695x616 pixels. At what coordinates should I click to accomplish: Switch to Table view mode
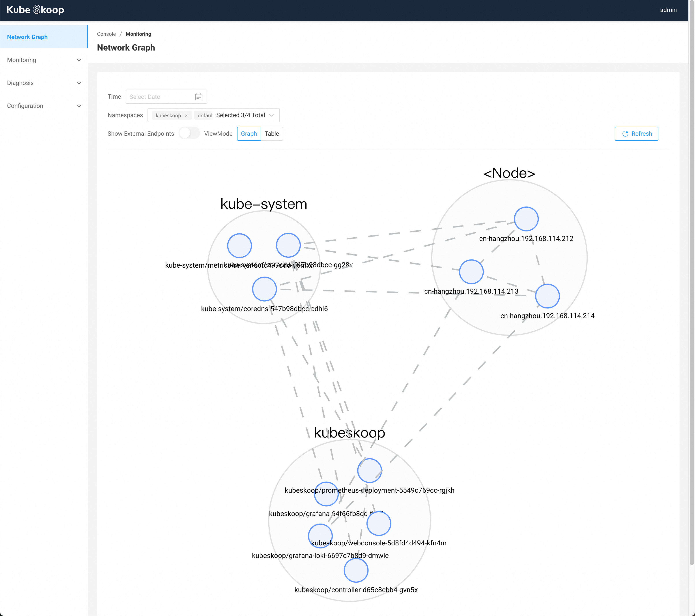[x=271, y=133]
